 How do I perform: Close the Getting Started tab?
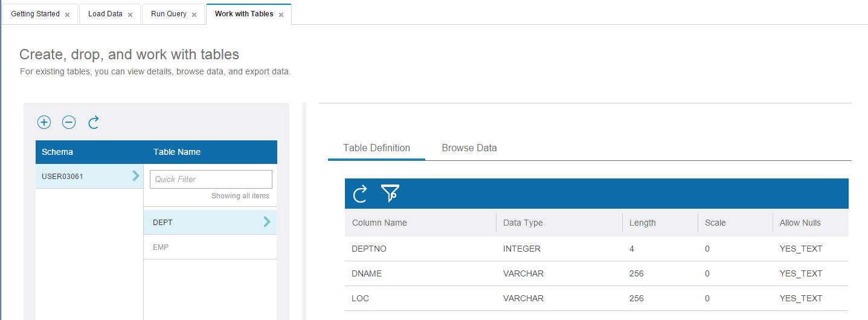coord(67,15)
